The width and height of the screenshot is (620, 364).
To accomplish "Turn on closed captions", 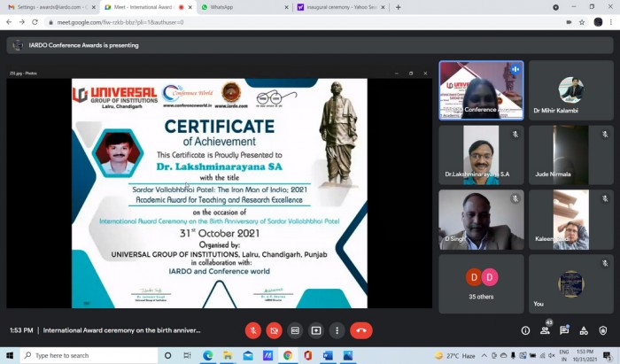I will pos(295,330).
